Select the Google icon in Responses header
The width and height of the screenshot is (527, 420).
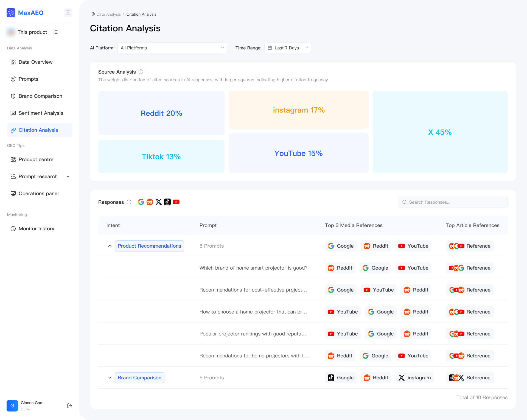coord(141,202)
